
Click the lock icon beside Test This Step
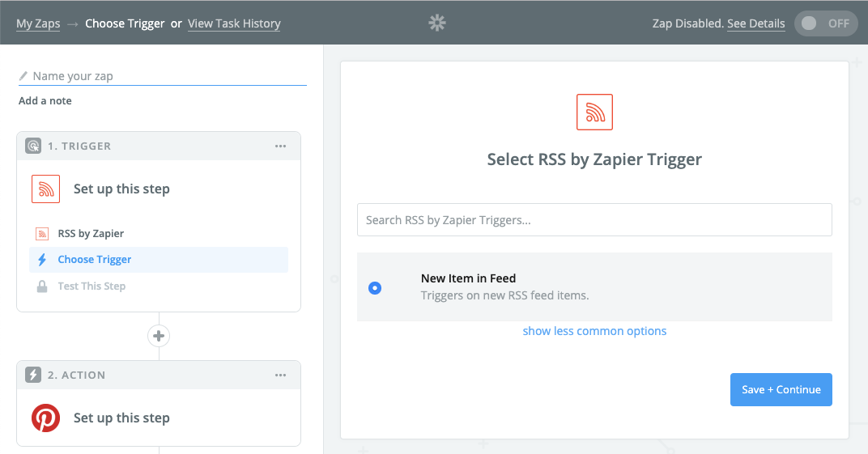[x=41, y=286]
